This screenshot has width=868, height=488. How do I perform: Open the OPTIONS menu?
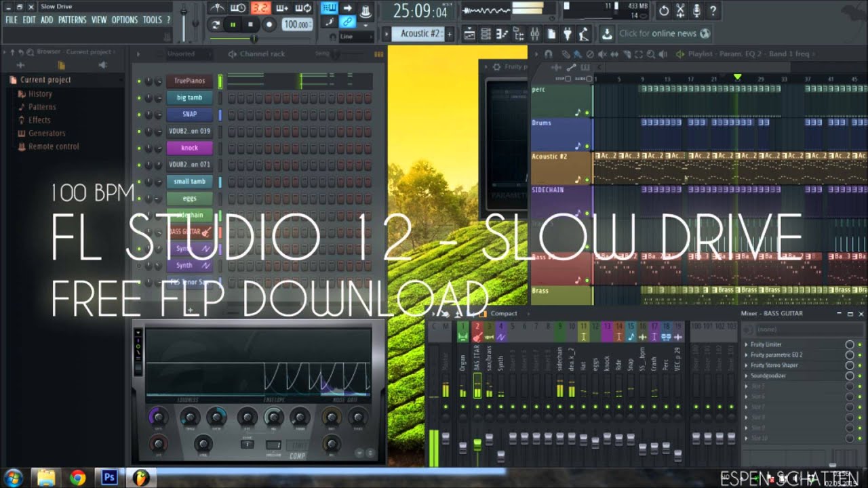pyautogui.click(x=125, y=20)
